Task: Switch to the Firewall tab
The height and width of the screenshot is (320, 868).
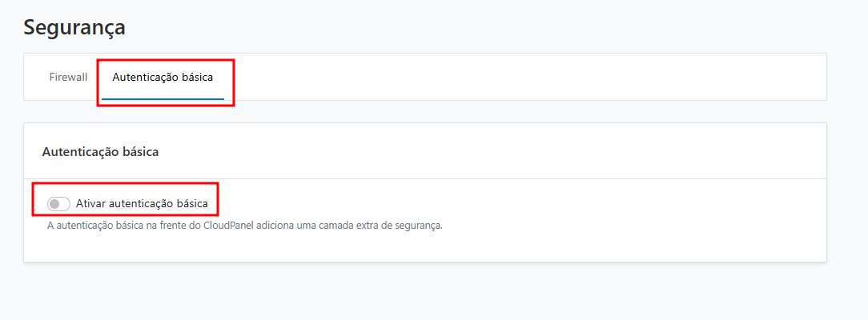Action: 68,78
